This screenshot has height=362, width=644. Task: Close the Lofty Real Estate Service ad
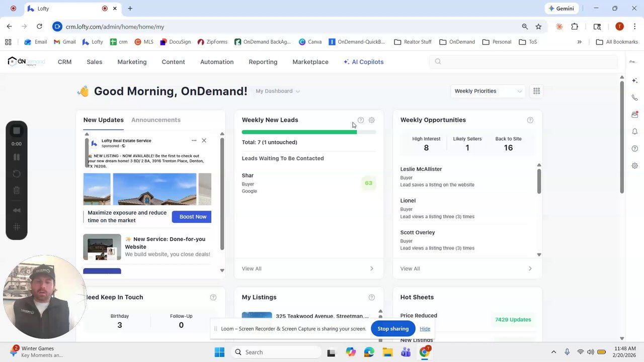point(204,141)
